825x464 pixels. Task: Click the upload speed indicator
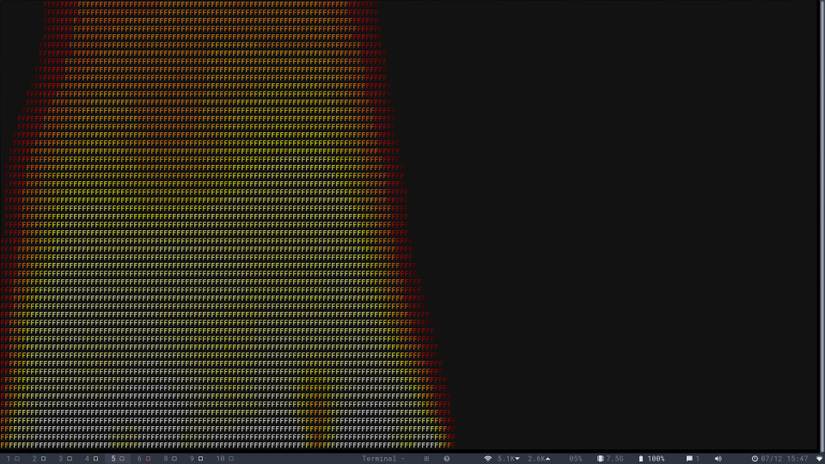[539, 459]
